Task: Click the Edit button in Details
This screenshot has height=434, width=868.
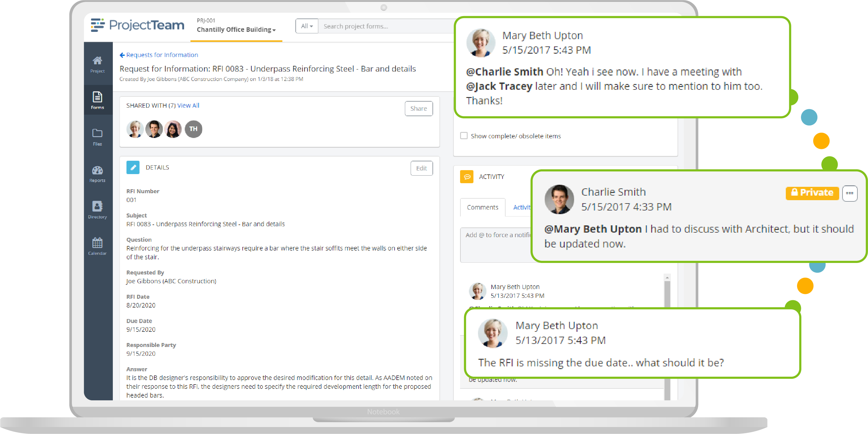Action: pyautogui.click(x=421, y=168)
